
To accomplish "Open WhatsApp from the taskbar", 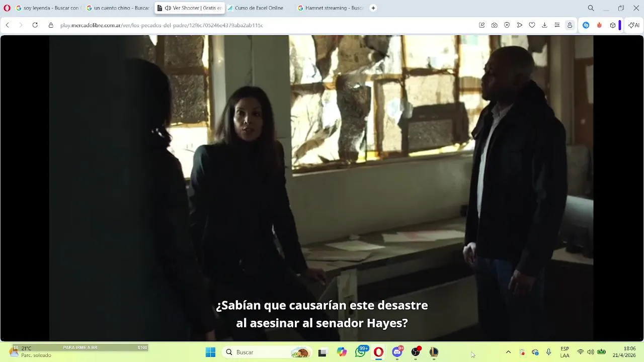I will (x=360, y=352).
